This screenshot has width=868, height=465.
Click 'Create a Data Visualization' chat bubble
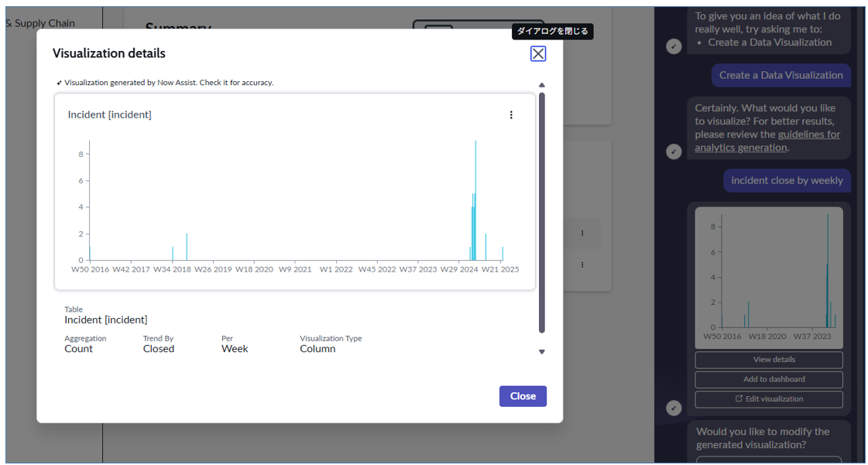[x=781, y=75]
